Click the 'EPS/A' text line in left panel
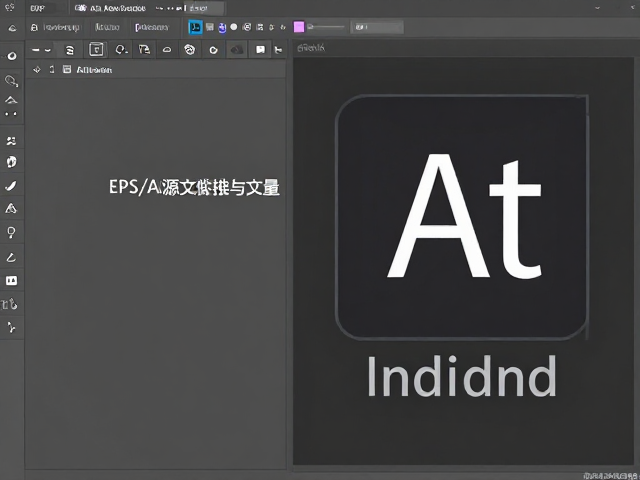 click(x=194, y=187)
